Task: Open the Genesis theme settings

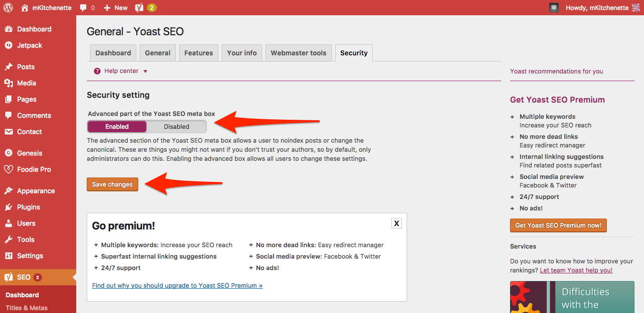Action: click(30, 153)
